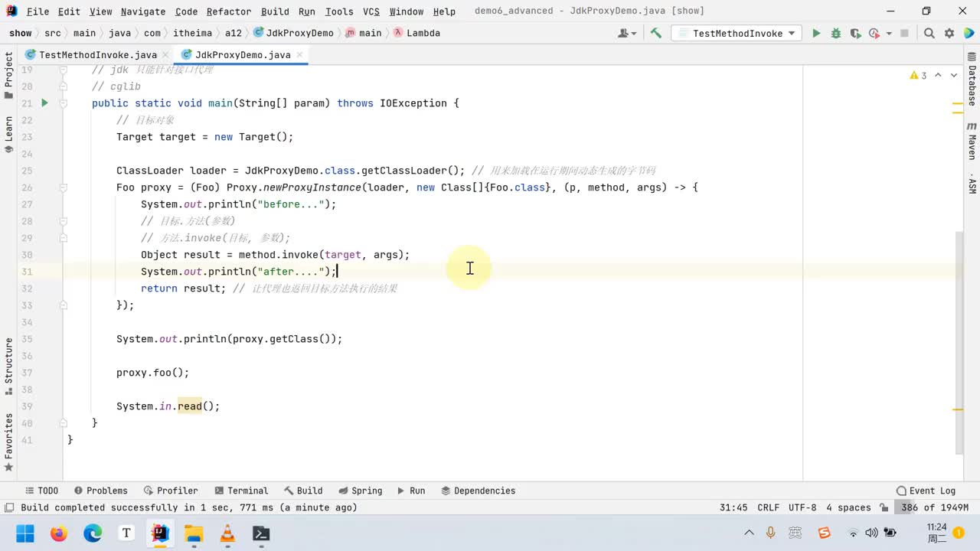Click the caret position 31:45 indicator
Image resolution: width=980 pixels, height=551 pixels.
point(733,507)
